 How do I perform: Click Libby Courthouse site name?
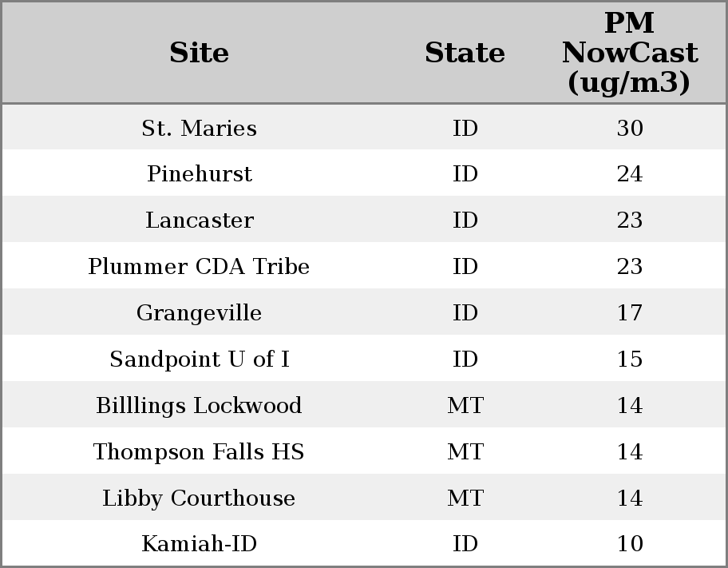pyautogui.click(x=199, y=498)
